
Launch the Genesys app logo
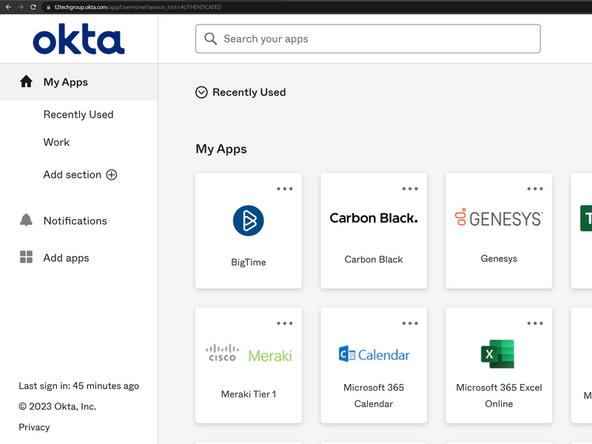point(498,218)
